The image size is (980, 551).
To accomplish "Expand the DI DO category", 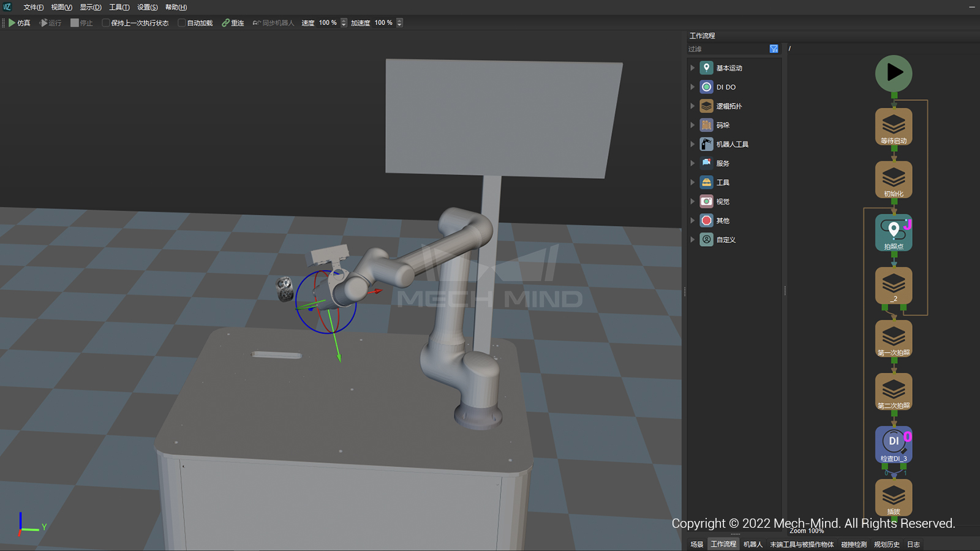I will pyautogui.click(x=693, y=86).
